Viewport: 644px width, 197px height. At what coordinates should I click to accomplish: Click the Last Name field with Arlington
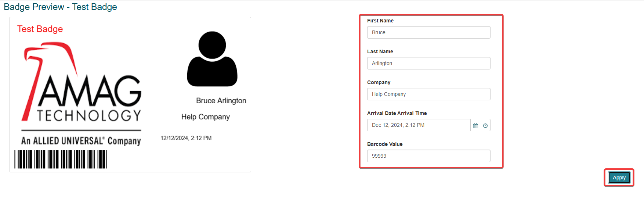pos(428,63)
